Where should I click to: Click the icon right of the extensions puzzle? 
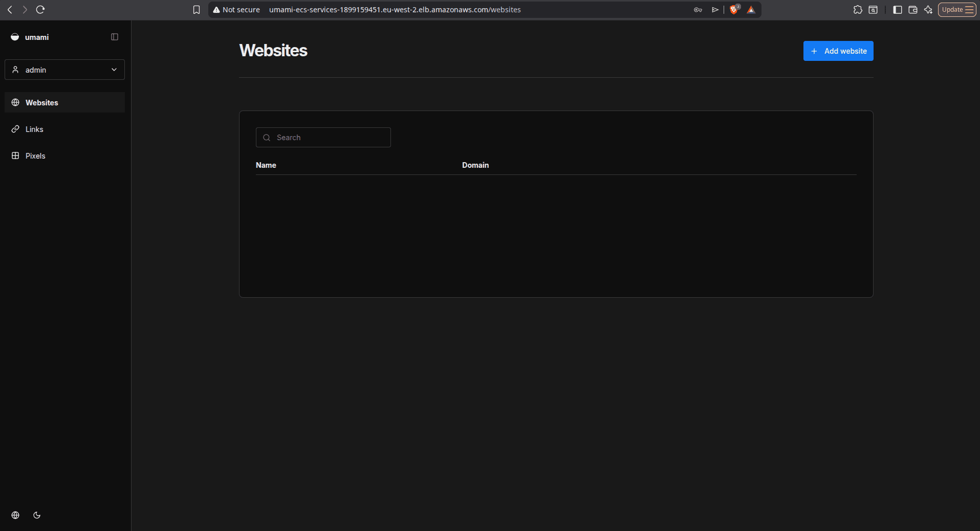pos(873,10)
